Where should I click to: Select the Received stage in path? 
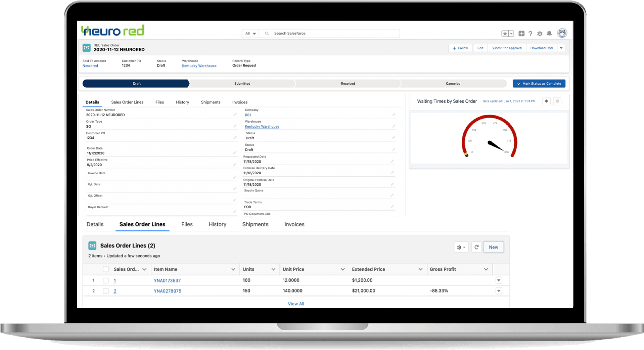(x=348, y=84)
